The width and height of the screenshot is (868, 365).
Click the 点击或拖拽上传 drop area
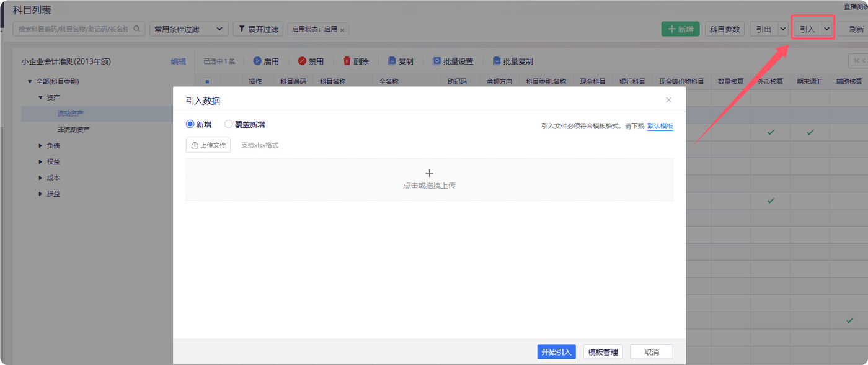tap(429, 179)
